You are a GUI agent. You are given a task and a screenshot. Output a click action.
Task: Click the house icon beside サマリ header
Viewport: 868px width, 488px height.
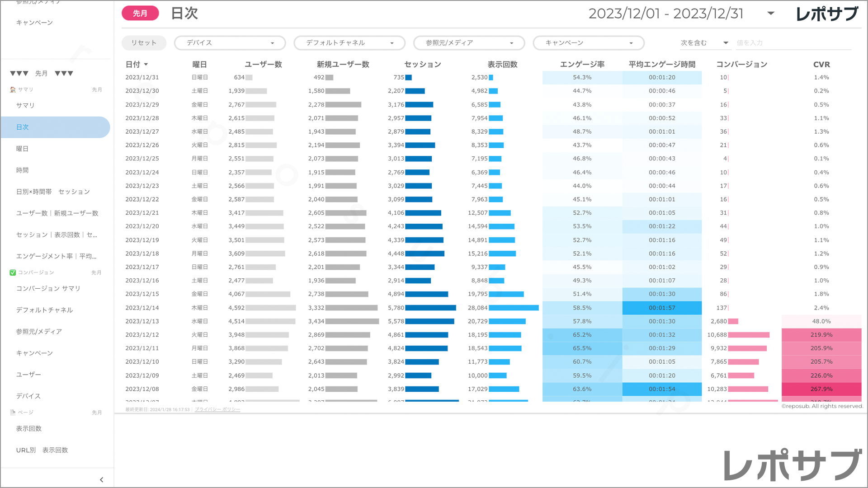[13, 89]
